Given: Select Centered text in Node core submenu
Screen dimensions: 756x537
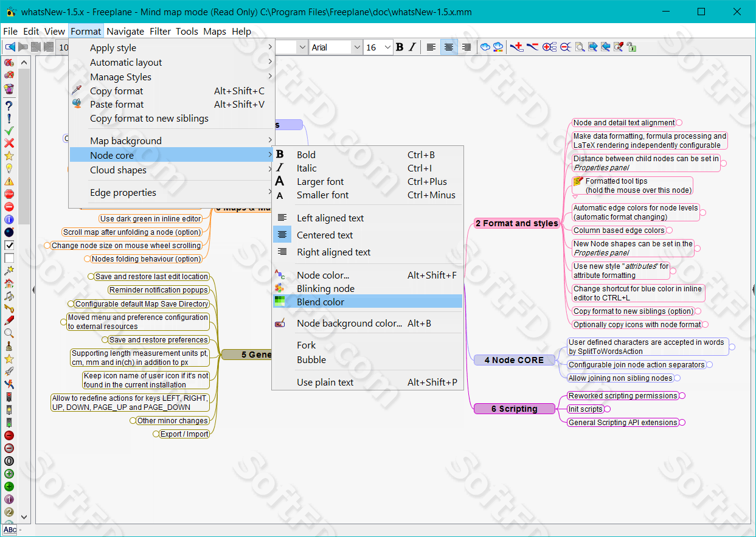Looking at the screenshot, I should tap(367, 235).
